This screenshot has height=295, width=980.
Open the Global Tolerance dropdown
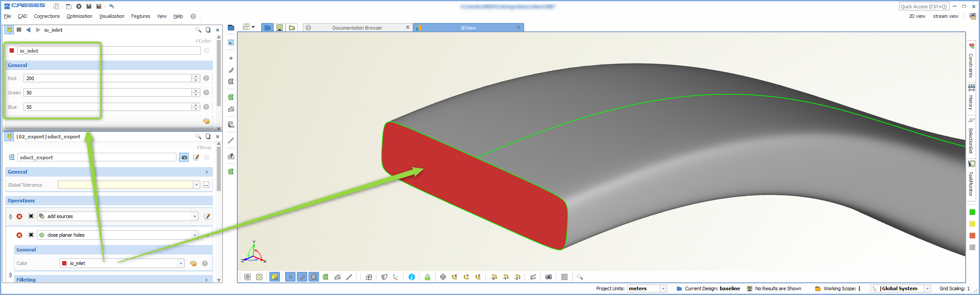coord(196,185)
